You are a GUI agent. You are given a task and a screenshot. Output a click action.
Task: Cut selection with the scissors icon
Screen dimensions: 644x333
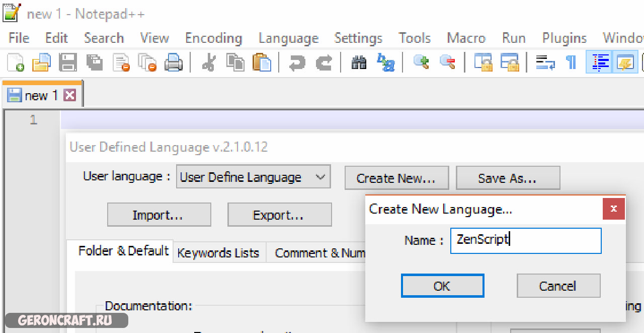[x=208, y=63]
